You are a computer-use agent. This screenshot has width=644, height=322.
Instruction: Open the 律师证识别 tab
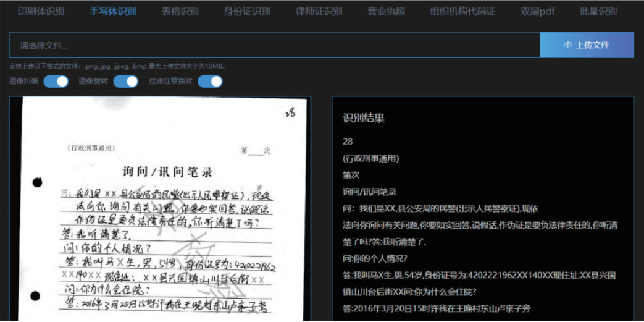(x=319, y=12)
